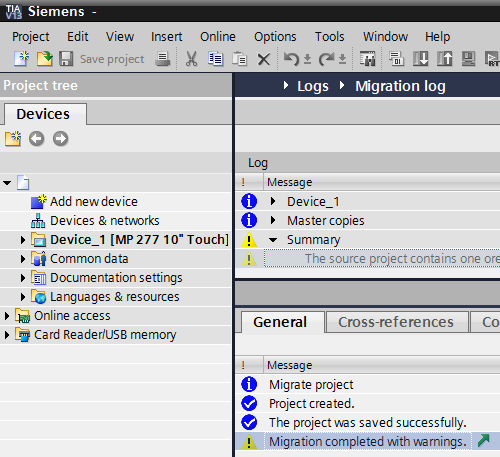The width and height of the screenshot is (500, 457).
Task: Click the Message column header in Log
Action: point(383,182)
